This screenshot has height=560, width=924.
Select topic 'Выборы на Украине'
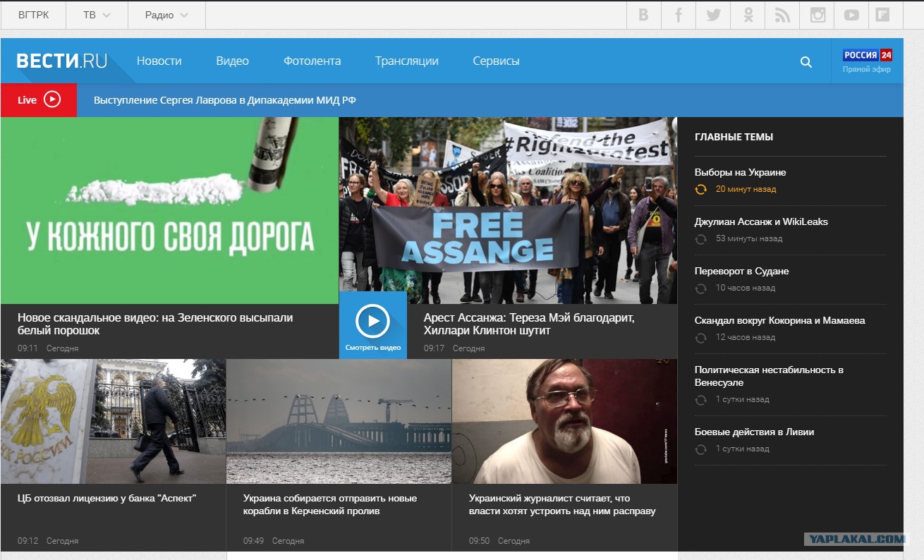click(740, 172)
